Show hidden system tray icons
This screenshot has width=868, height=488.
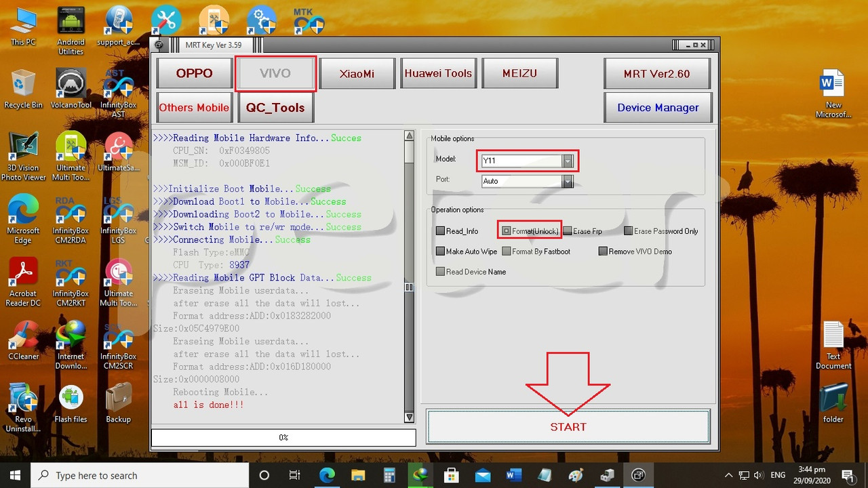tap(728, 475)
